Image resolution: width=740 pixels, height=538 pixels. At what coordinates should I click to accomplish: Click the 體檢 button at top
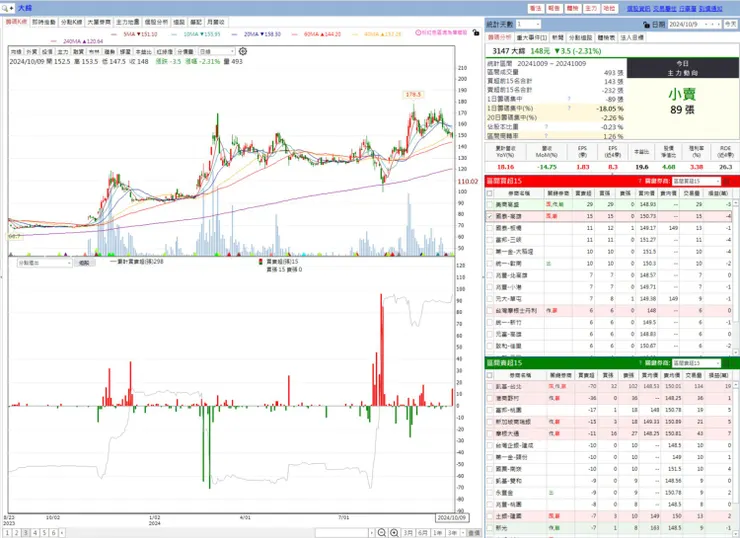[572, 8]
